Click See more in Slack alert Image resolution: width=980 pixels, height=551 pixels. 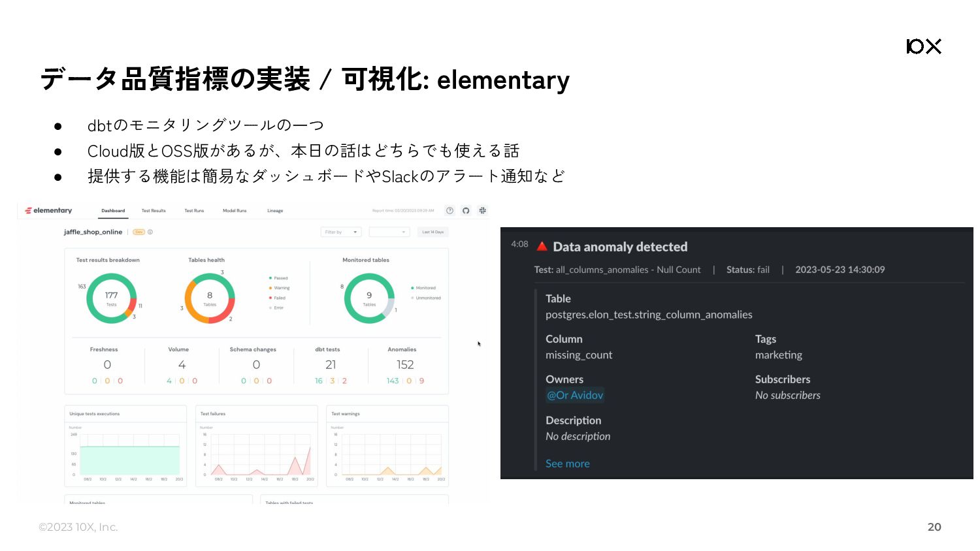568,464
